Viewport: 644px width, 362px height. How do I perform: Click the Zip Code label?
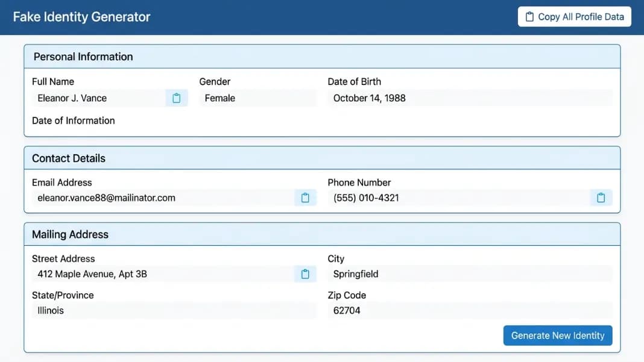347,296
